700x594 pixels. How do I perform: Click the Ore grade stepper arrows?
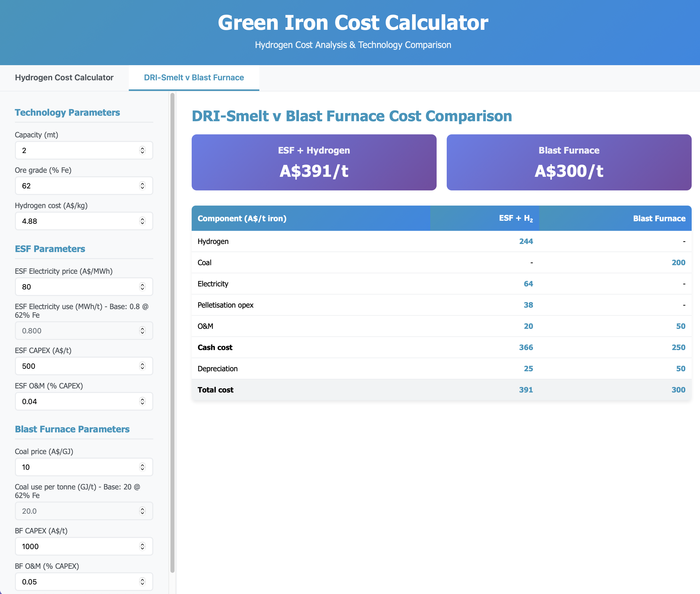pos(142,186)
